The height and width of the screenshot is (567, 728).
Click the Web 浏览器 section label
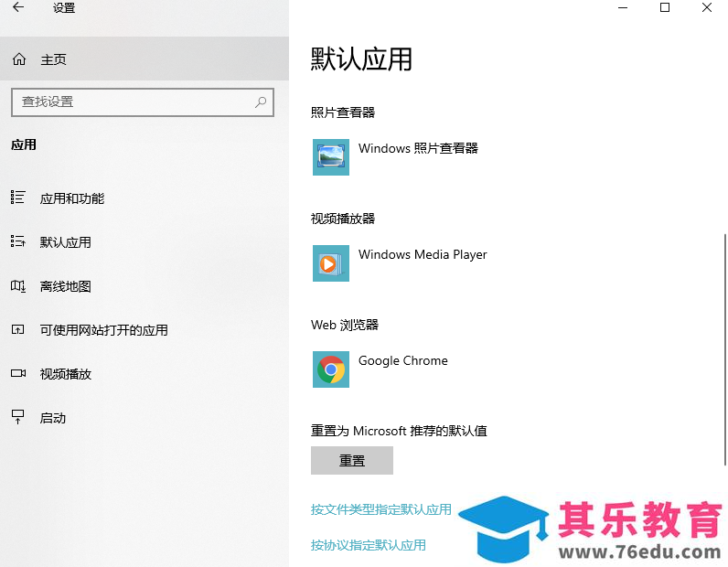(x=345, y=325)
